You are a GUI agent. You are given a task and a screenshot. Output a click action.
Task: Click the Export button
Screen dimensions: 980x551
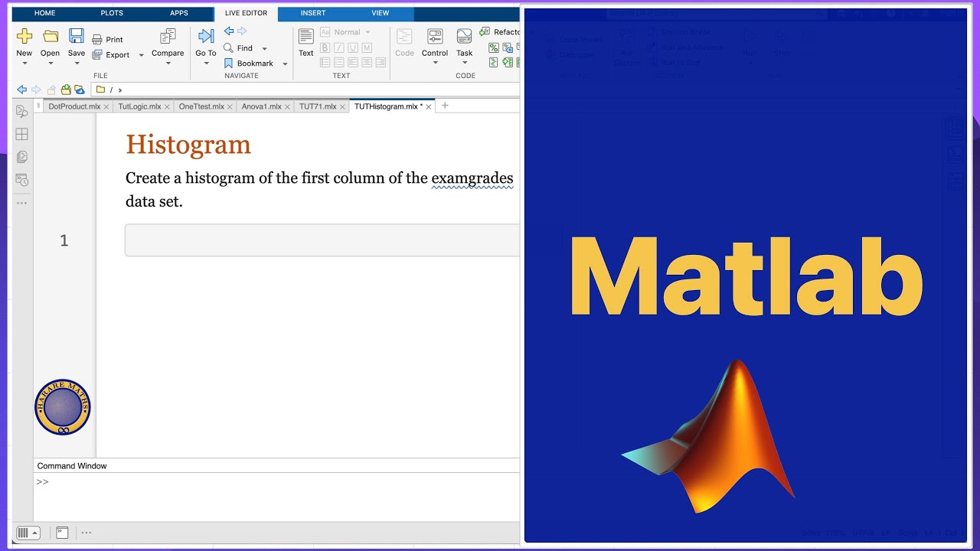tap(111, 55)
